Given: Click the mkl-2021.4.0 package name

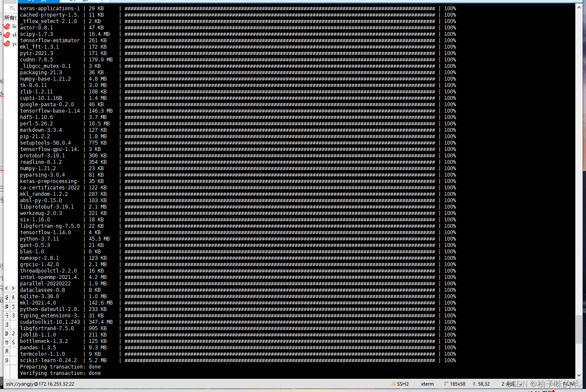Looking at the screenshot, I should point(38,303).
